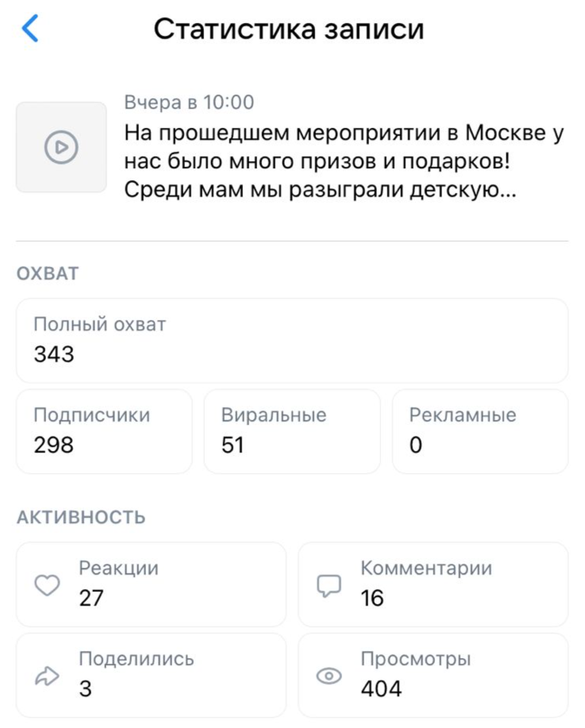Click the speech bubble comments icon
The width and height of the screenshot is (585, 728).
[x=329, y=586]
